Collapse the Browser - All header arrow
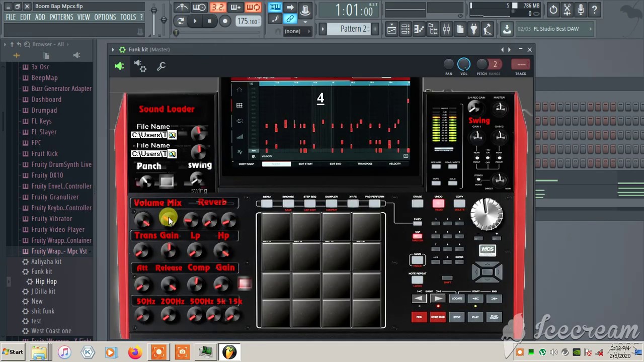Viewport: 644px width, 362px height. pyautogui.click(x=5, y=44)
